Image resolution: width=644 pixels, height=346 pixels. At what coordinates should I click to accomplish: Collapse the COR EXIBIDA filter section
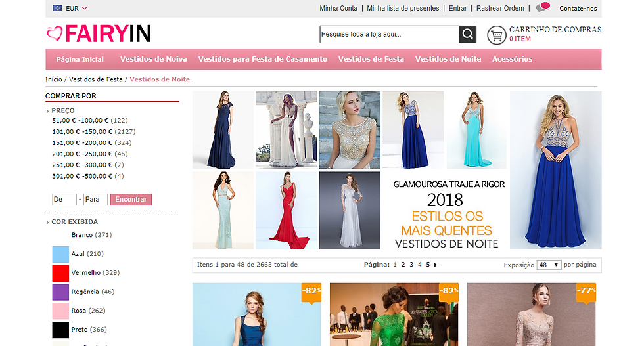pyautogui.click(x=72, y=222)
